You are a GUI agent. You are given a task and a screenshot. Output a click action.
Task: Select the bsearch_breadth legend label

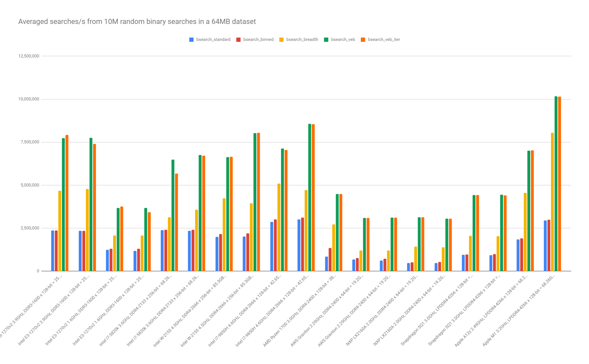click(302, 39)
